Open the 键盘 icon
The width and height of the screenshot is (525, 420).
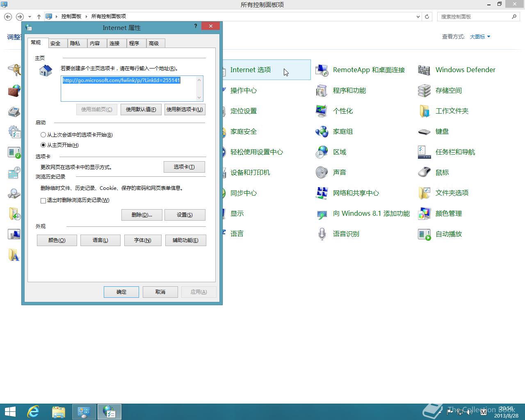point(424,132)
